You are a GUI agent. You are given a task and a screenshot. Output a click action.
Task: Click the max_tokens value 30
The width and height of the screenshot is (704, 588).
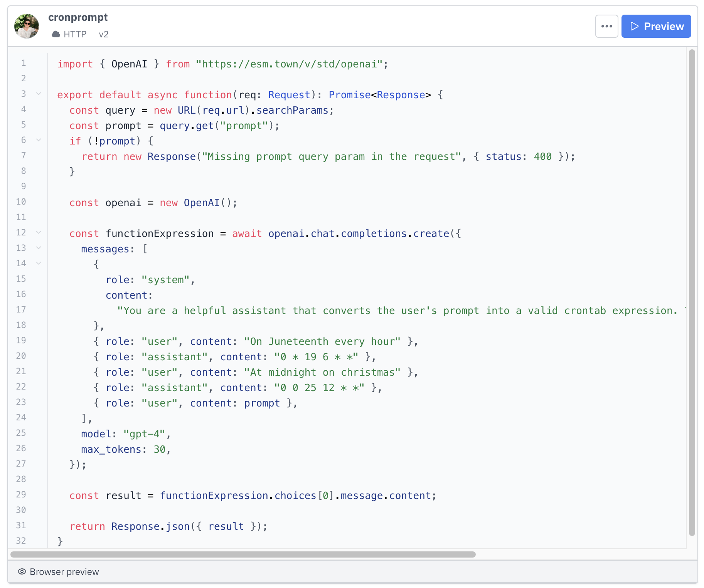[160, 449]
